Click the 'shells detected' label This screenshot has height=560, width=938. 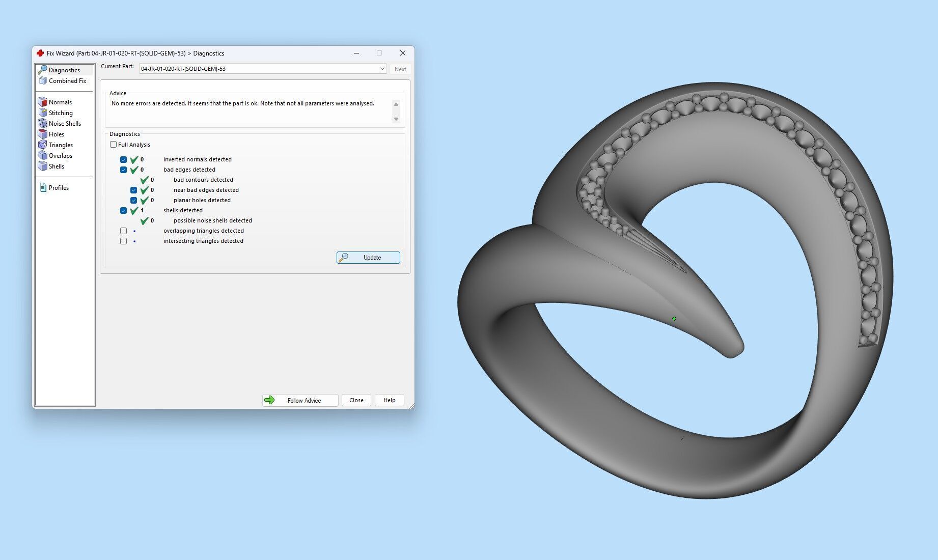pos(183,210)
